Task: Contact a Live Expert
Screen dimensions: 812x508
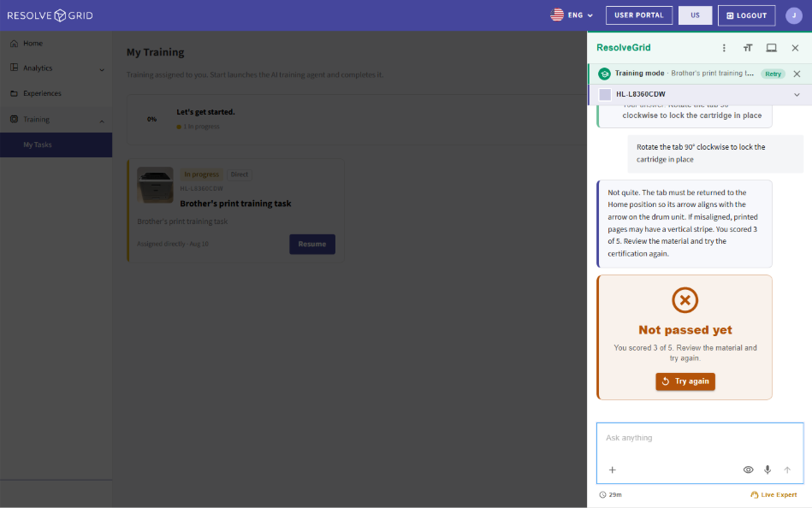Action: (773, 494)
